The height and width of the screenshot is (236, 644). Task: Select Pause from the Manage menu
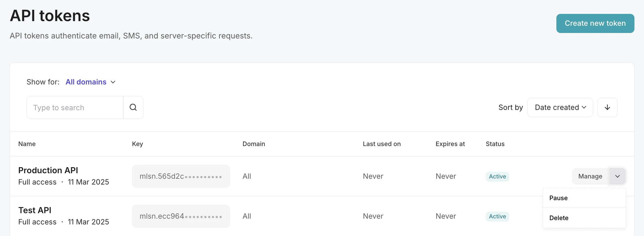pyautogui.click(x=558, y=198)
